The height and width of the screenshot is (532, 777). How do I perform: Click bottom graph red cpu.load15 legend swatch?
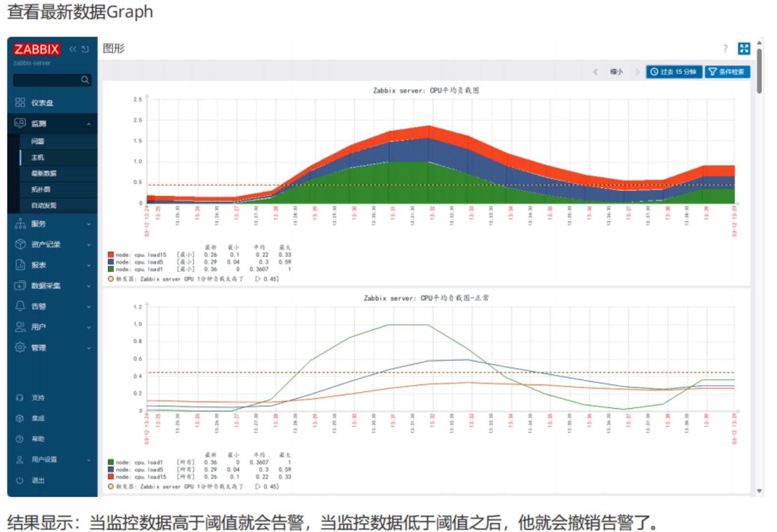[x=111, y=477]
